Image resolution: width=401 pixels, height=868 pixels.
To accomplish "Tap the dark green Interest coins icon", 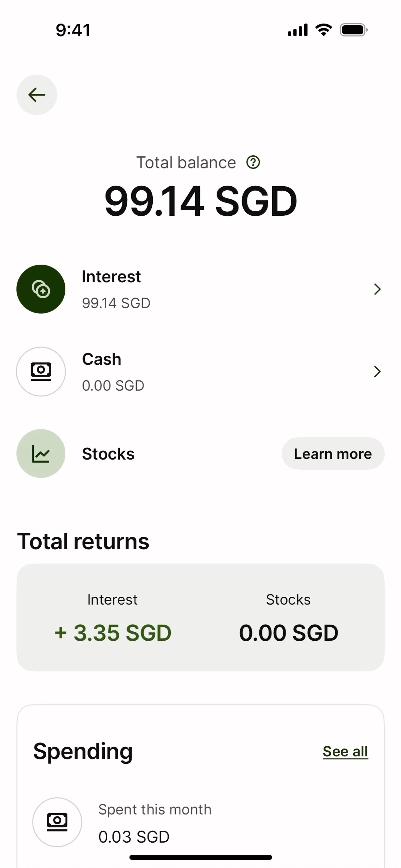I will click(41, 289).
